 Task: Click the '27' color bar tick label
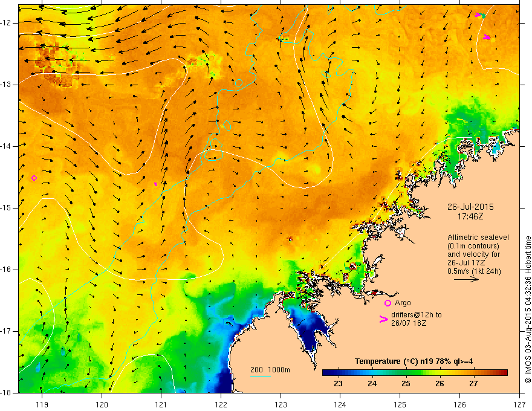[x=473, y=384]
